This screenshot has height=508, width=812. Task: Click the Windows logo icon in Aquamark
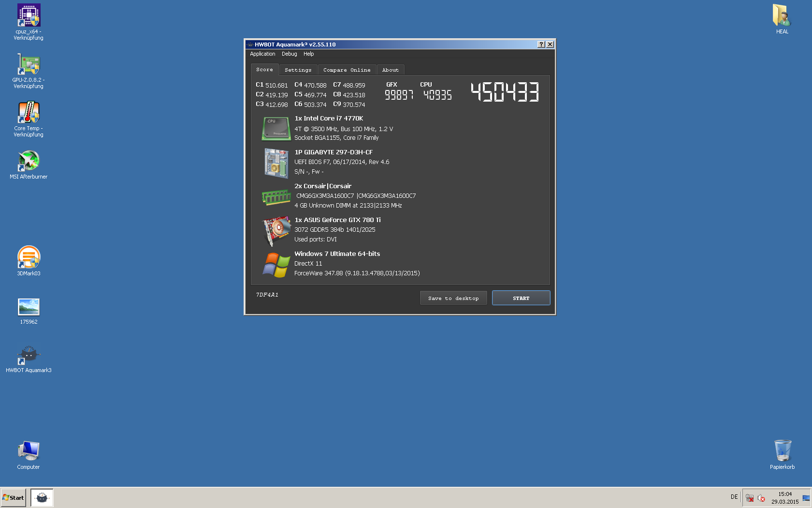(x=276, y=265)
